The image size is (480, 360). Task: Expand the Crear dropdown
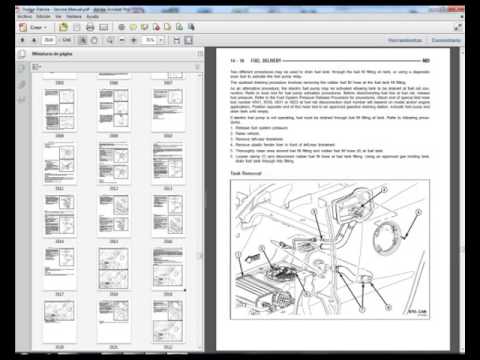tap(39, 28)
